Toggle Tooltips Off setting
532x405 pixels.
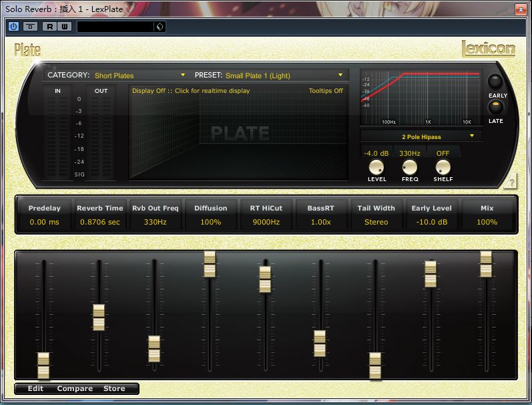(x=326, y=91)
